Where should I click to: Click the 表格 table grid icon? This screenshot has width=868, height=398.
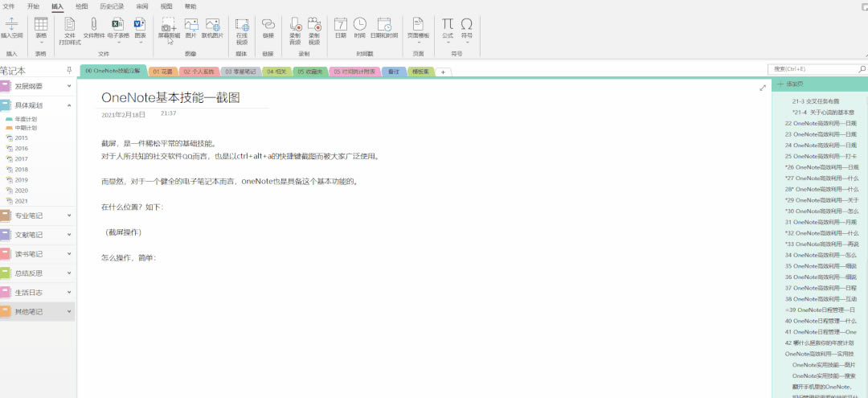41,24
